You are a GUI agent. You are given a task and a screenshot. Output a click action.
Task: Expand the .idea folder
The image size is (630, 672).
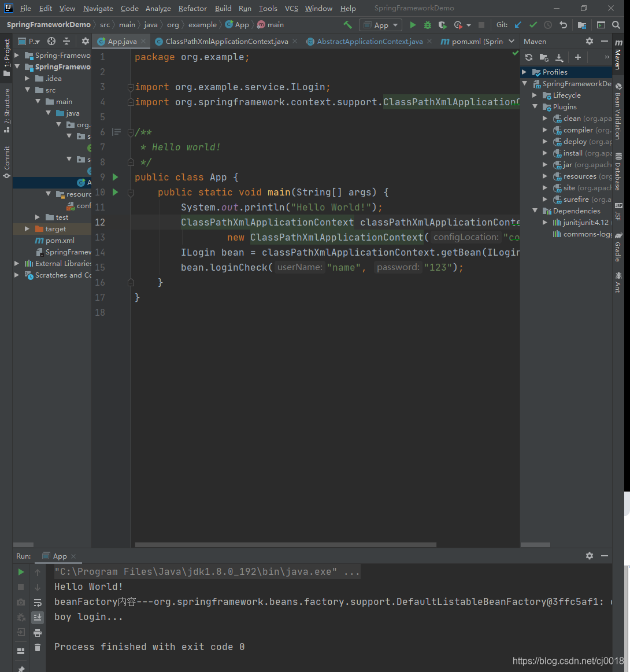(x=27, y=79)
